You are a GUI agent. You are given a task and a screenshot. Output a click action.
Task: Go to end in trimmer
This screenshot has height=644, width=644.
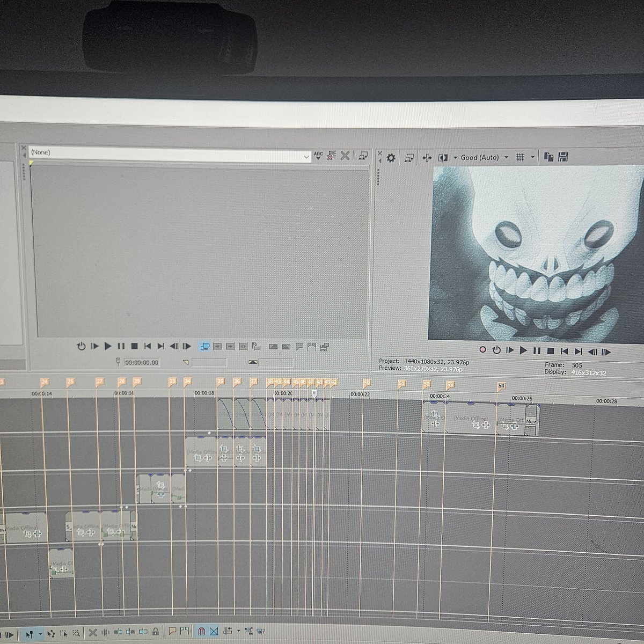pos(160,346)
